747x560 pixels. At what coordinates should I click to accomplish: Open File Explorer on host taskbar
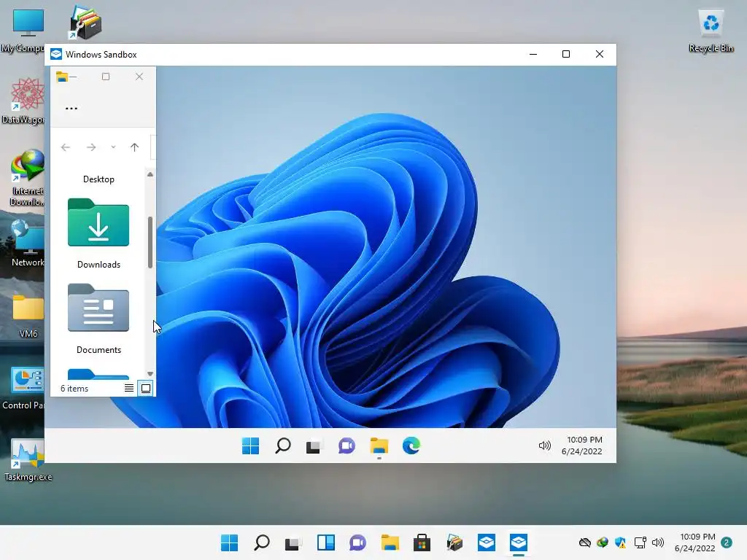coord(390,542)
